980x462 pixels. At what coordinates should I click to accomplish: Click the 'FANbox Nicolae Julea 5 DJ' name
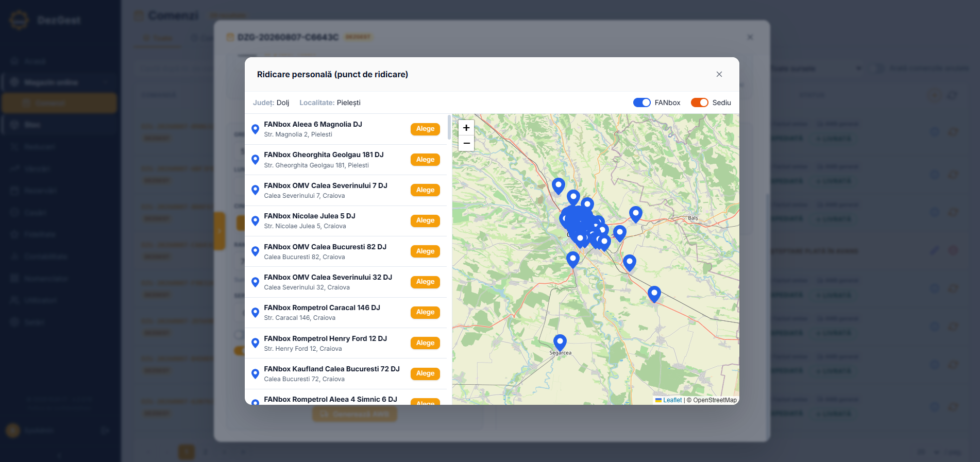[310, 216]
